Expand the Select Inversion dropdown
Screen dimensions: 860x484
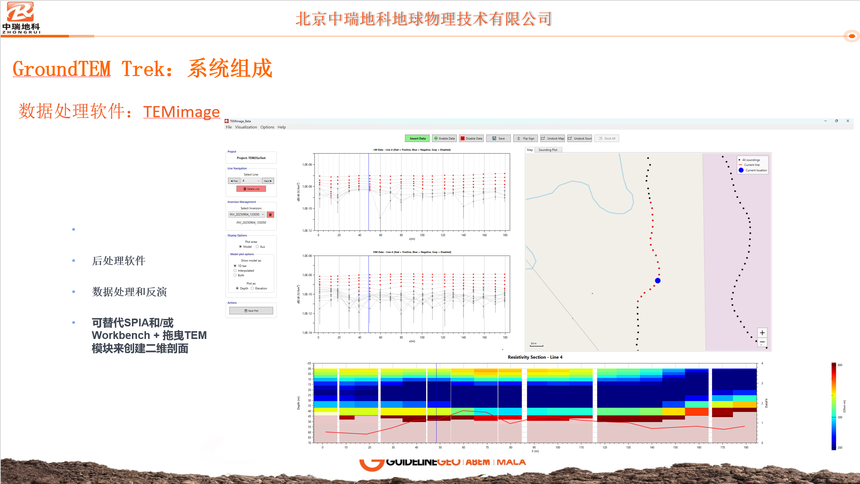click(x=246, y=214)
